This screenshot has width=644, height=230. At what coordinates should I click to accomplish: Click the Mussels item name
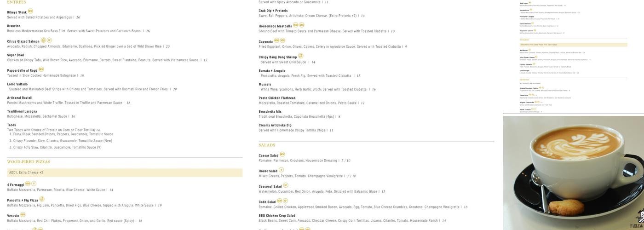[265, 85]
